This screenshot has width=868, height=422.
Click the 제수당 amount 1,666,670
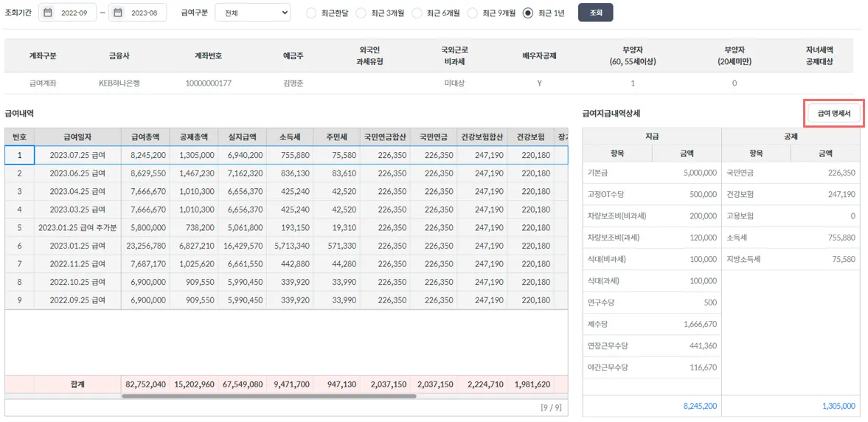(x=701, y=324)
